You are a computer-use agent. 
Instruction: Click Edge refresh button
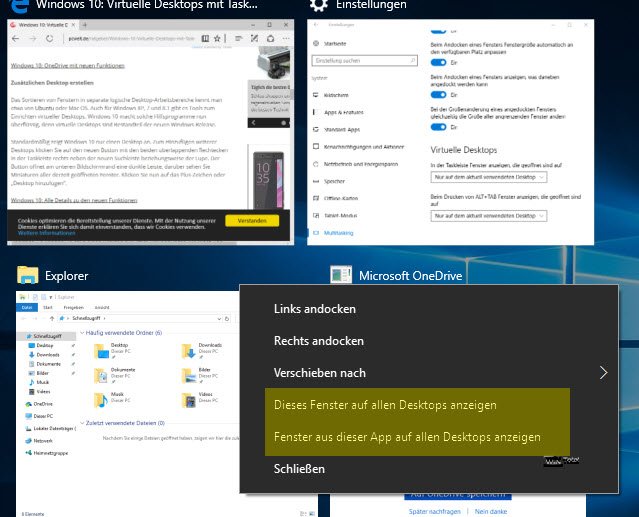49,39
